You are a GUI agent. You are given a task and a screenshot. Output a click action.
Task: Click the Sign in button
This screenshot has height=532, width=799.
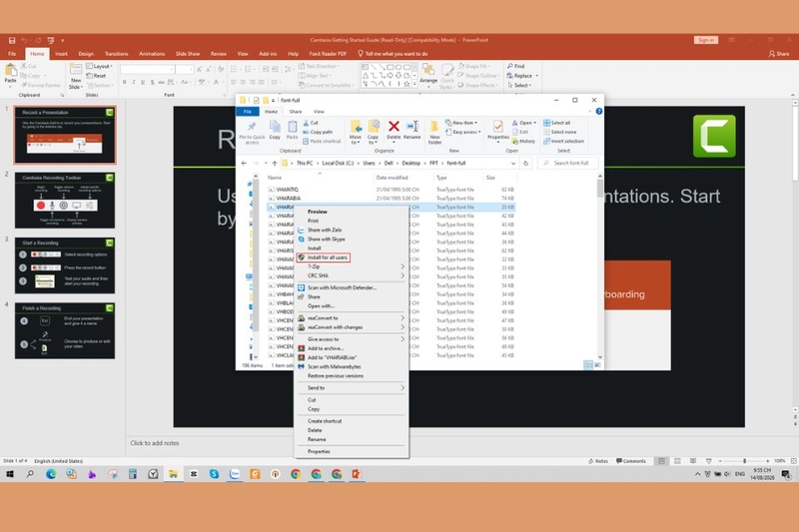[x=706, y=40]
